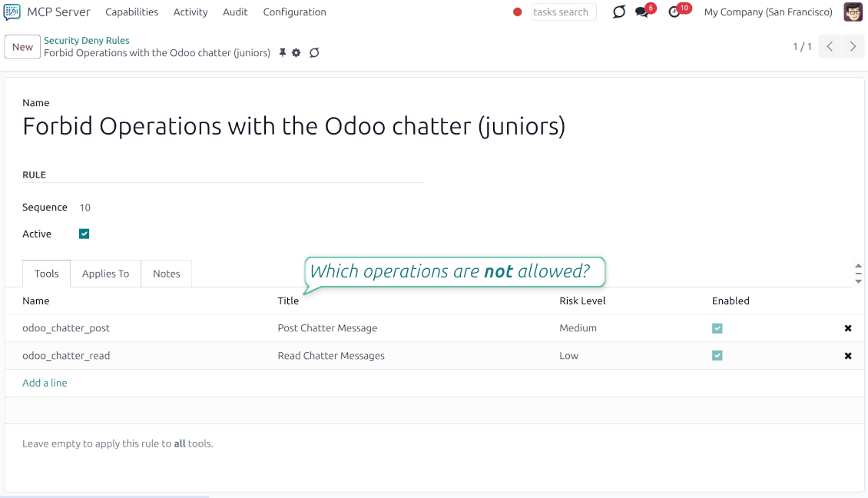Switch to the Applies To tab

[x=105, y=273]
